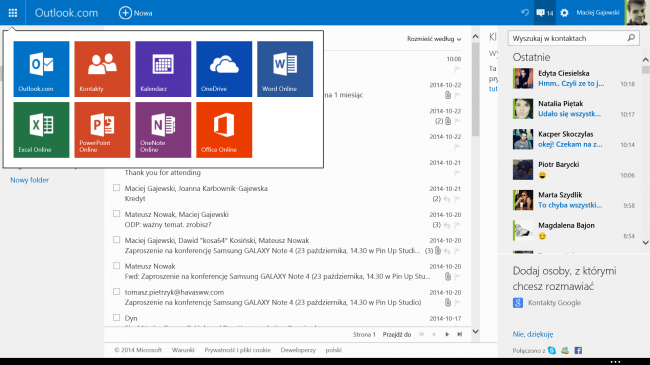Click the Messenger connected icon
This screenshot has height=365, width=650.
[565, 350]
